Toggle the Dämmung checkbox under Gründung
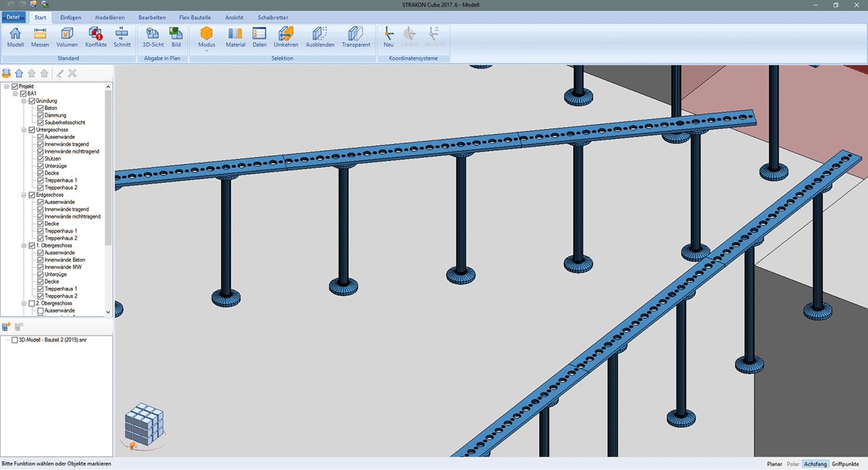868x470 pixels. click(41, 115)
